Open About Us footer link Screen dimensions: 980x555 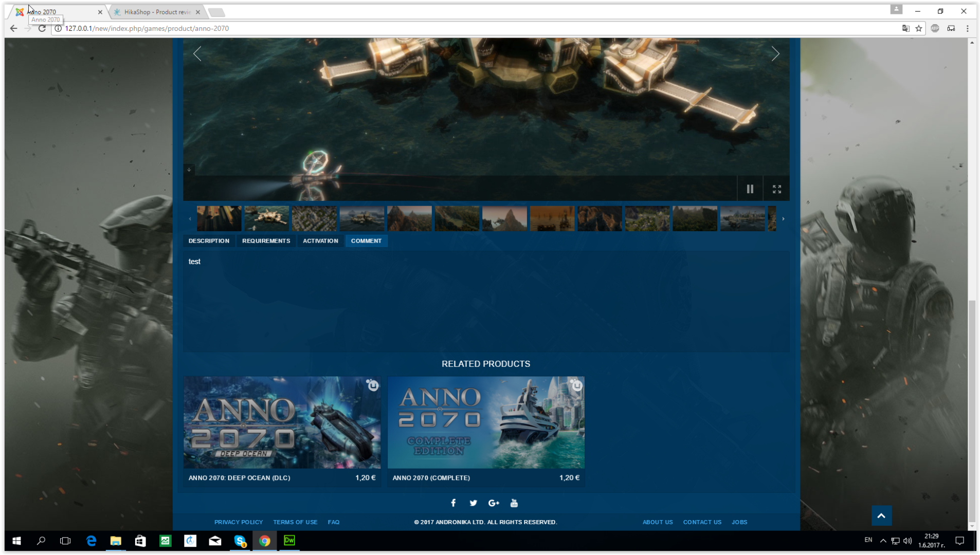658,522
